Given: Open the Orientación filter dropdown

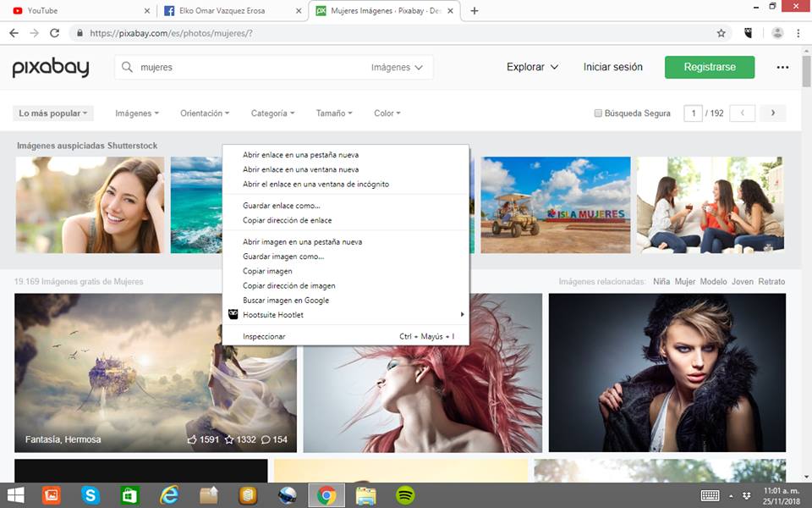Looking at the screenshot, I should (x=205, y=113).
